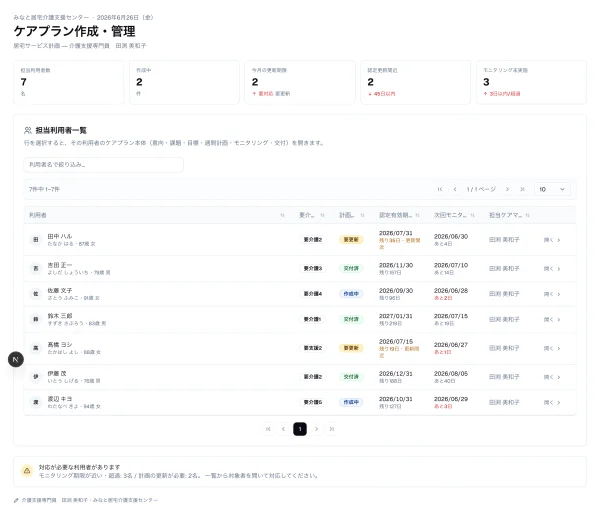The image size is (600, 517).
Task: Open the care plan of 佐藤 文子
Action: pos(552,294)
